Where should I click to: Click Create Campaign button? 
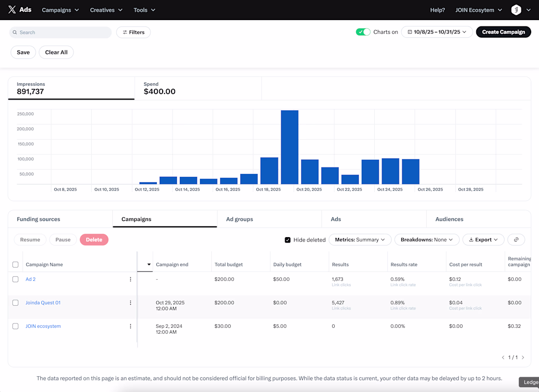[x=503, y=32]
